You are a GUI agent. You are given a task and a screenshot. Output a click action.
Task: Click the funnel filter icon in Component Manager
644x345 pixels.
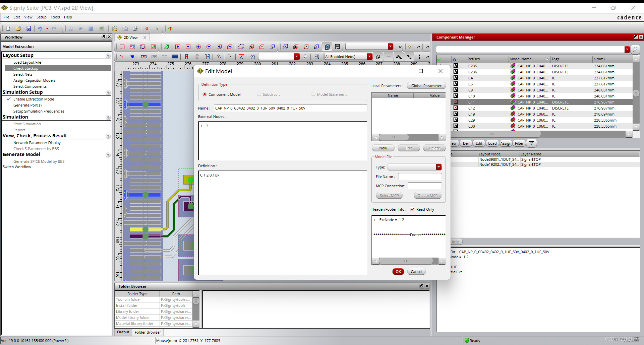[531, 143]
